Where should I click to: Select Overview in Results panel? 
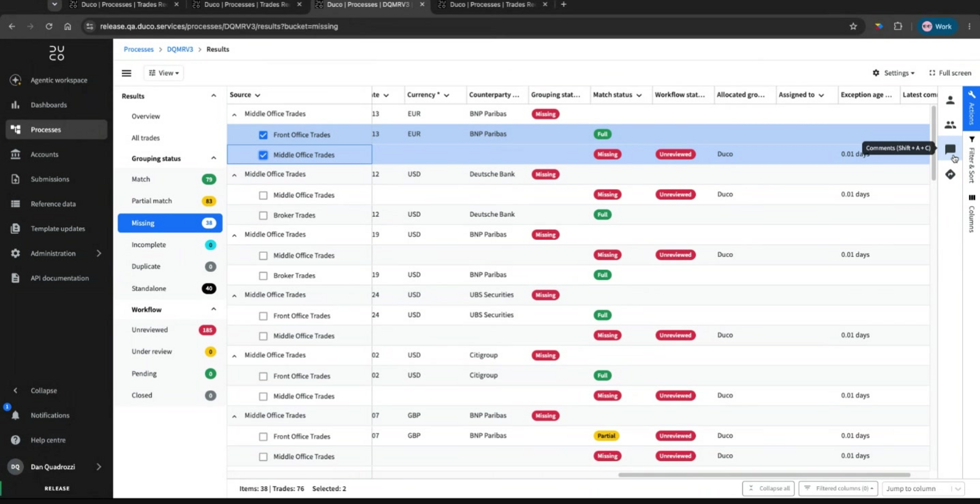146,116
